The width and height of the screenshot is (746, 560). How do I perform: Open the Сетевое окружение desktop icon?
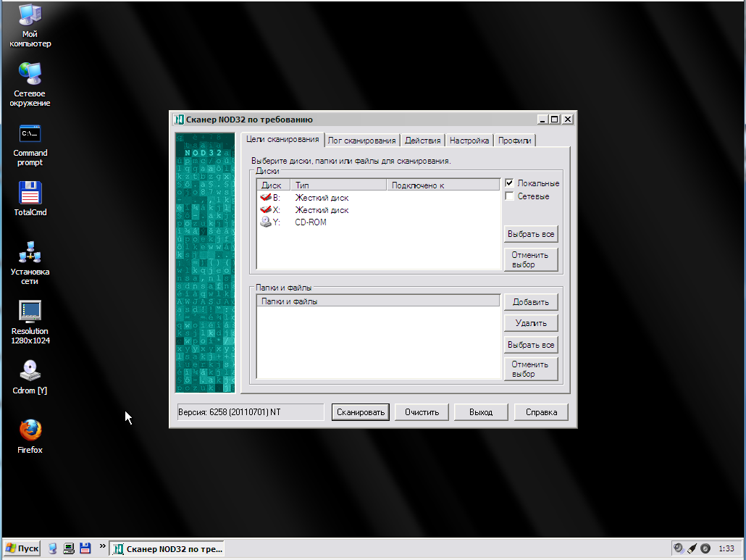pos(30,74)
